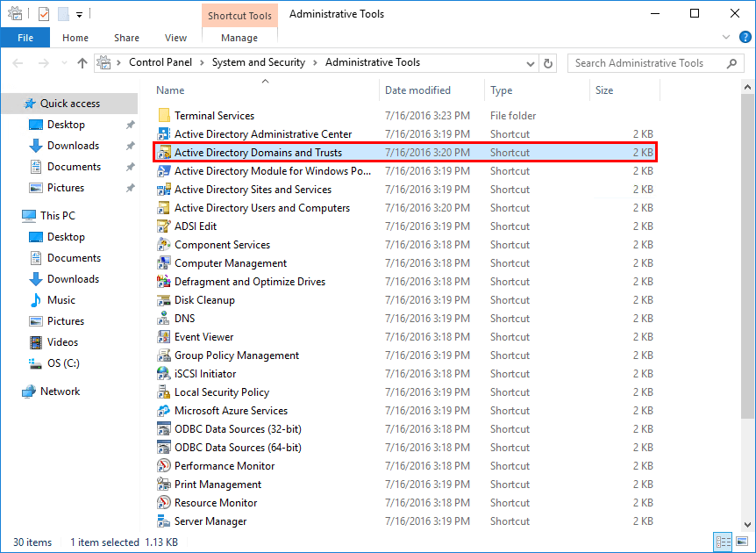This screenshot has height=553, width=756.
Task: Switch to Large icons view in status bar
Action: pos(743,542)
